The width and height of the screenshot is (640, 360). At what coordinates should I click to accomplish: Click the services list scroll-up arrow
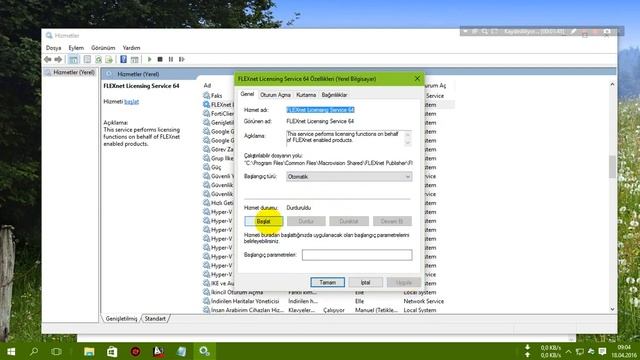612,84
